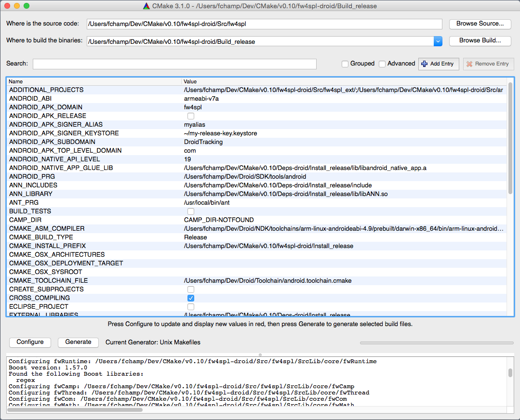520x420 pixels.
Task: Click the Add Entry button
Action: click(439, 64)
